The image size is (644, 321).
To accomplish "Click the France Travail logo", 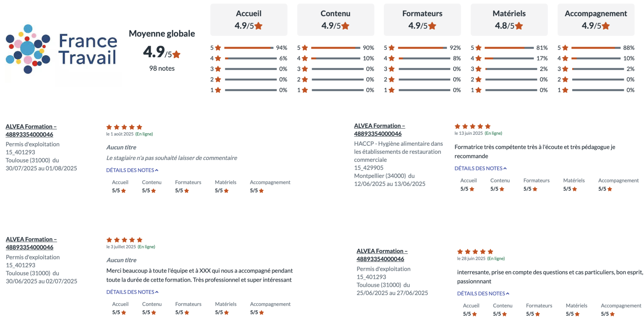I will pyautogui.click(x=62, y=49).
